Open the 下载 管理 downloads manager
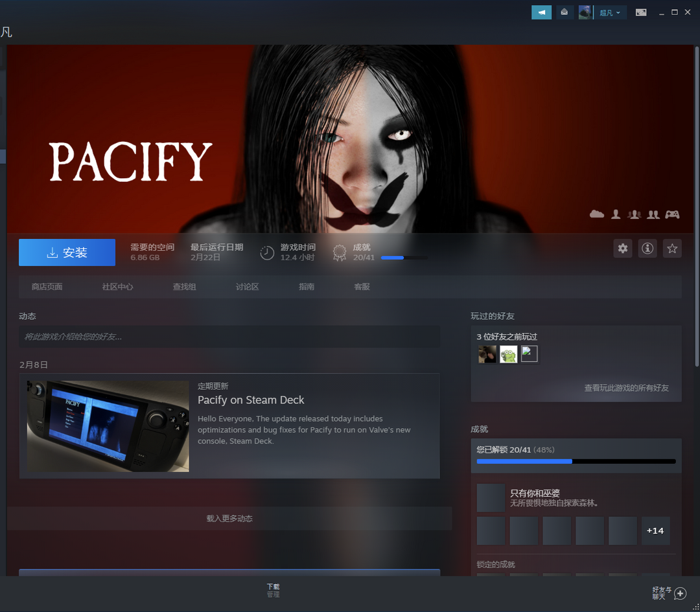The height and width of the screenshot is (612, 700). tap(274, 591)
